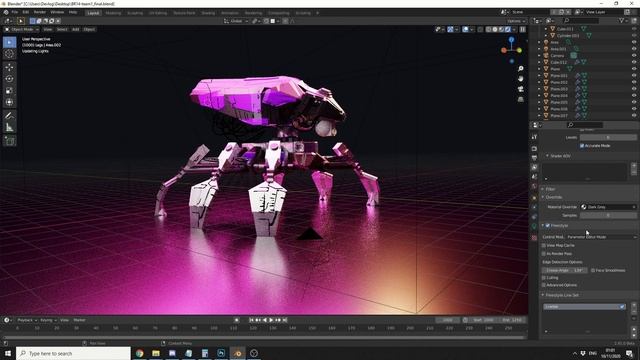Viewport: 640px width, 360px height.
Task: Open the World properties tab
Action: pyautogui.click(x=534, y=187)
